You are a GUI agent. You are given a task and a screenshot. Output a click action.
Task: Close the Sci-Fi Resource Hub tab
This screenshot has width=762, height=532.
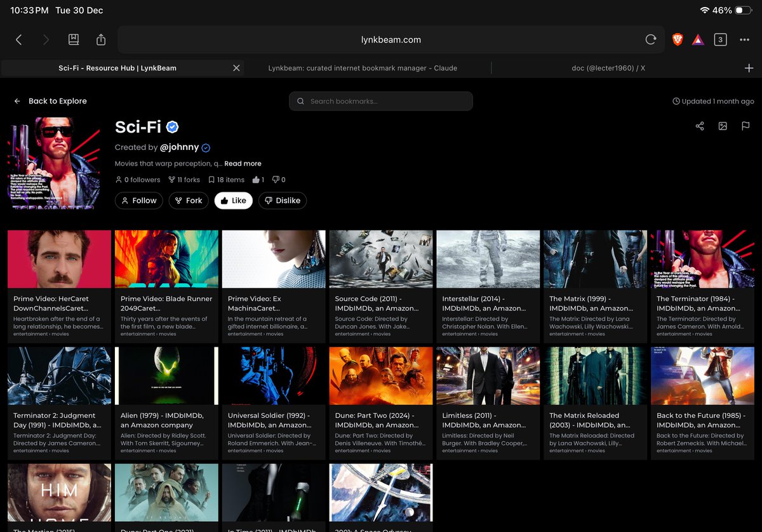(236, 68)
